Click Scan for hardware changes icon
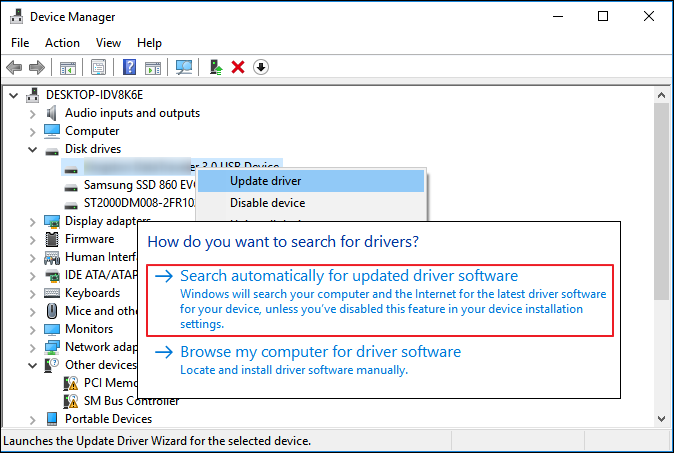The width and height of the screenshot is (674, 453). 184,67
